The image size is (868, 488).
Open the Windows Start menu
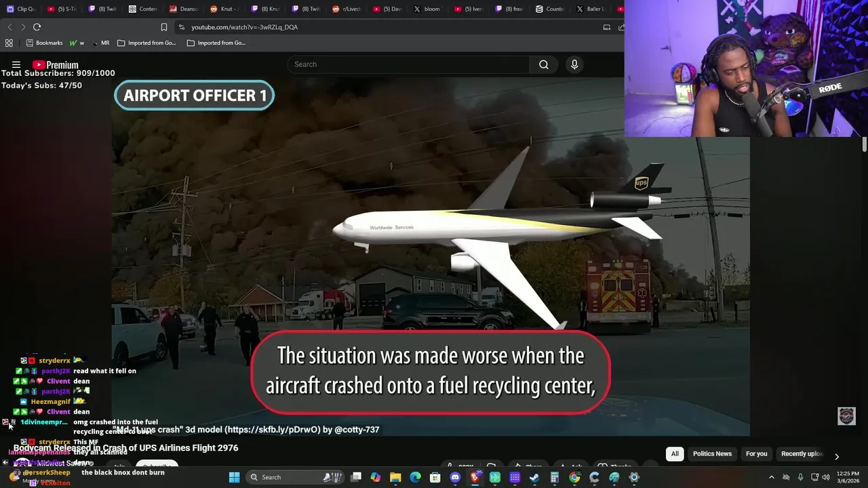(234, 477)
